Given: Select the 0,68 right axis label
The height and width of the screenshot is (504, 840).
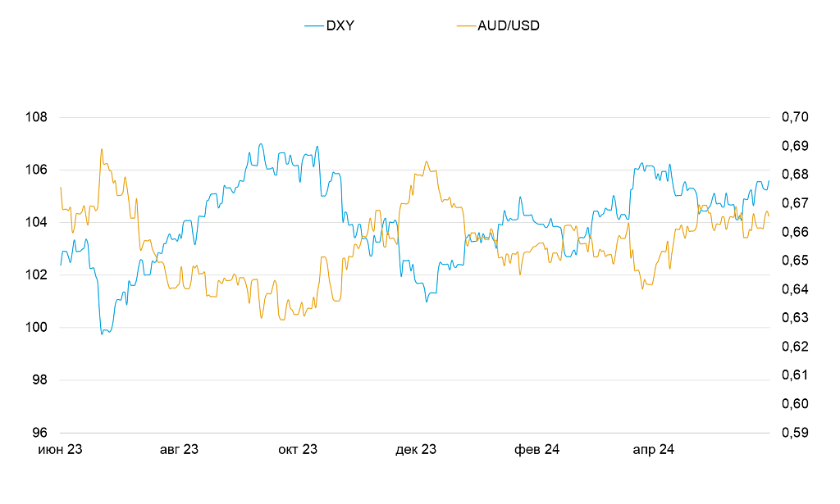Looking at the screenshot, I should 795,175.
